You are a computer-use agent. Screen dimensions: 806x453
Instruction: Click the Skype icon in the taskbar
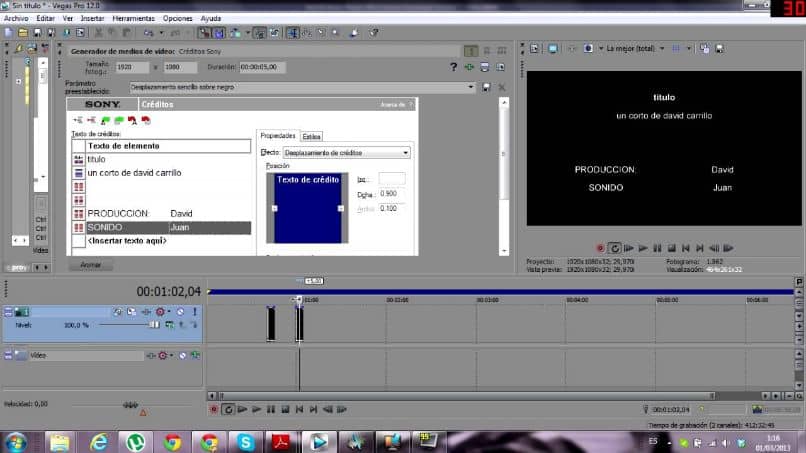244,441
